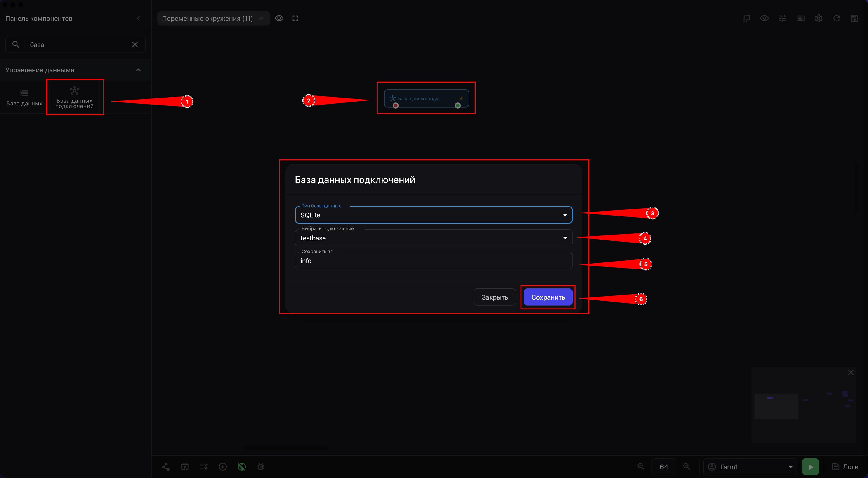Click the open-in-window upload icon

pos(185,466)
